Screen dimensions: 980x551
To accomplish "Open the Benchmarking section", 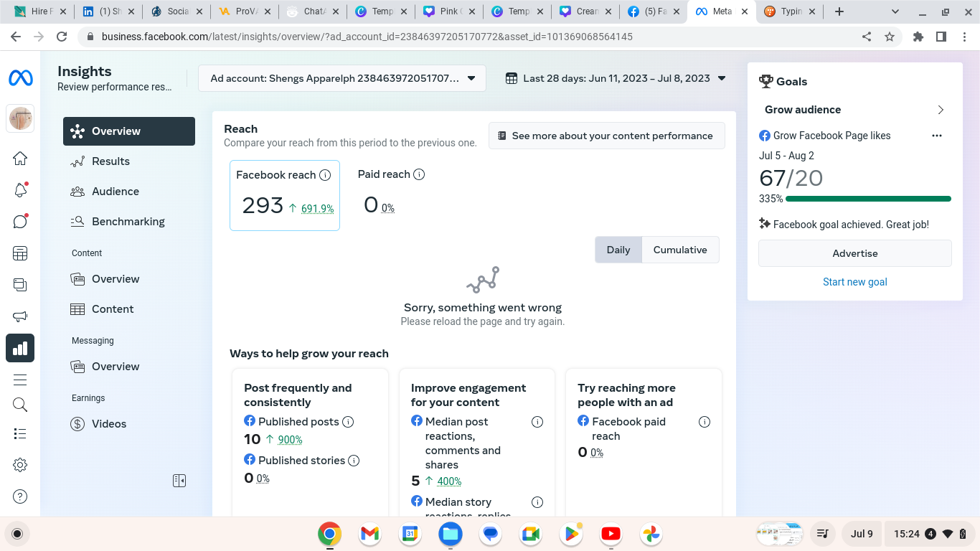I will pos(129,222).
